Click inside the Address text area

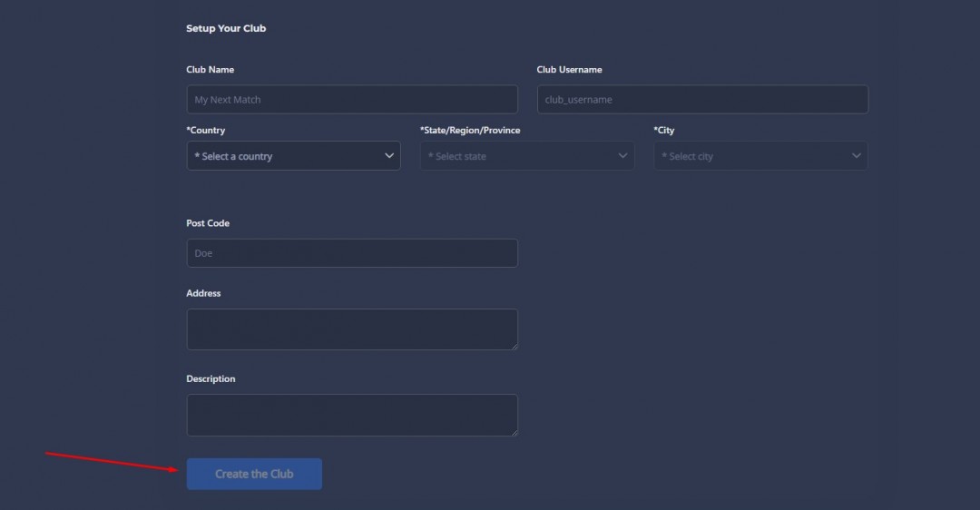coord(352,329)
